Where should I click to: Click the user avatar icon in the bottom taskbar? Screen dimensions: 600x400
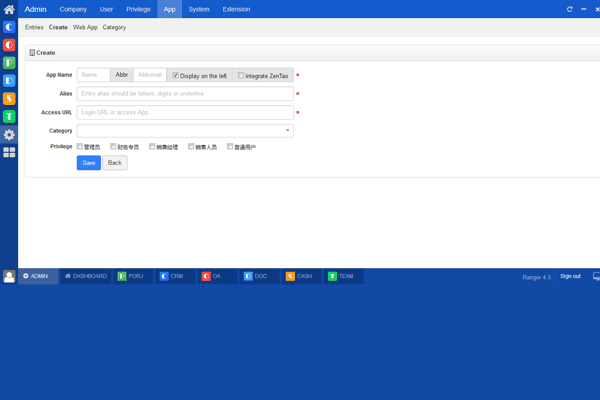tap(9, 276)
